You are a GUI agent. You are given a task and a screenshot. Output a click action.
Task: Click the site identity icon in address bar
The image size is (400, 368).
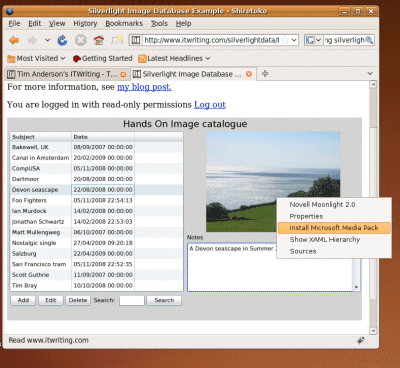coord(136,40)
